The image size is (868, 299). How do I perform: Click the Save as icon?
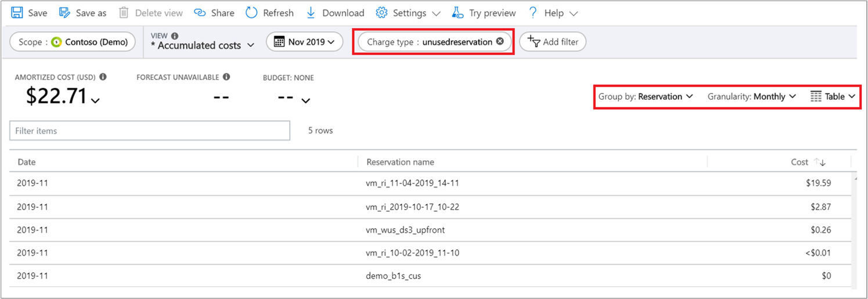[x=64, y=13]
